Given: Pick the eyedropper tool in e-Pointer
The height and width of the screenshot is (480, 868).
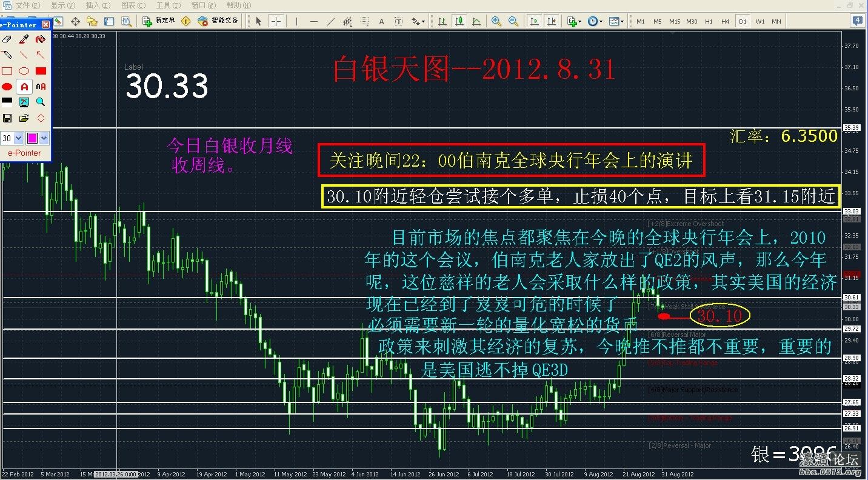Looking at the screenshot, I should (24, 39).
